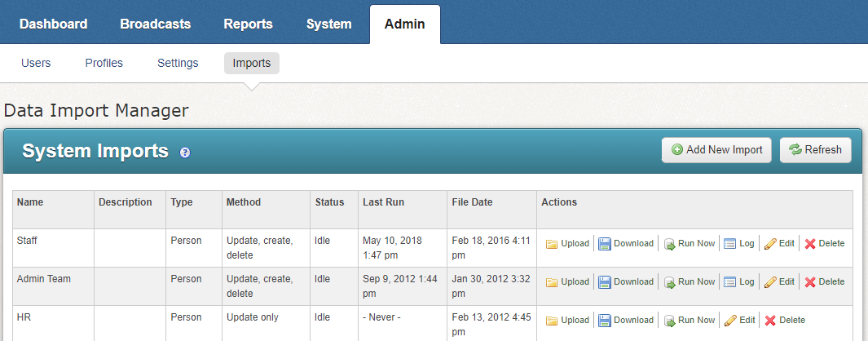Open the Profiles submenu
This screenshot has height=341, width=868.
[104, 63]
